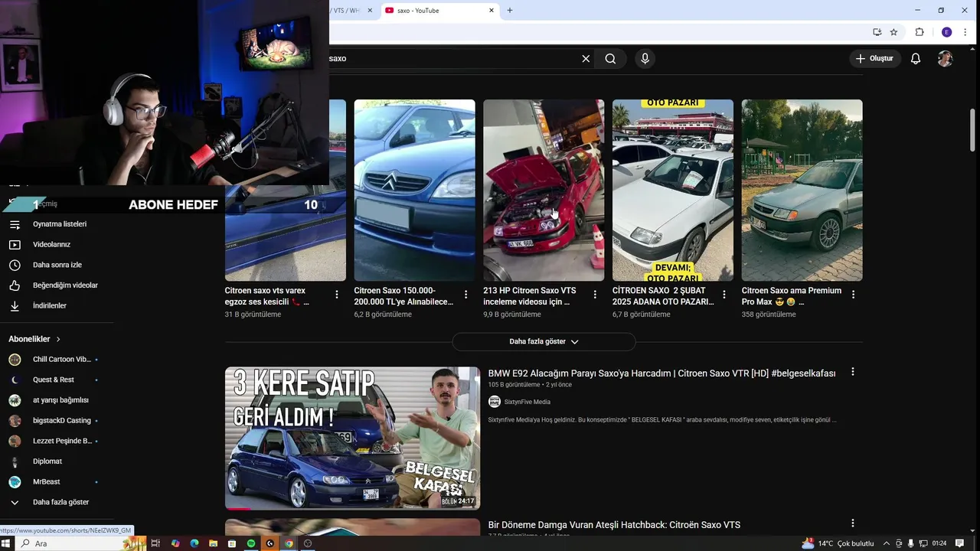Open options for Citroen Saxo 150.000-200.000 TL short
This screenshot has height=551, width=980.
point(466,294)
